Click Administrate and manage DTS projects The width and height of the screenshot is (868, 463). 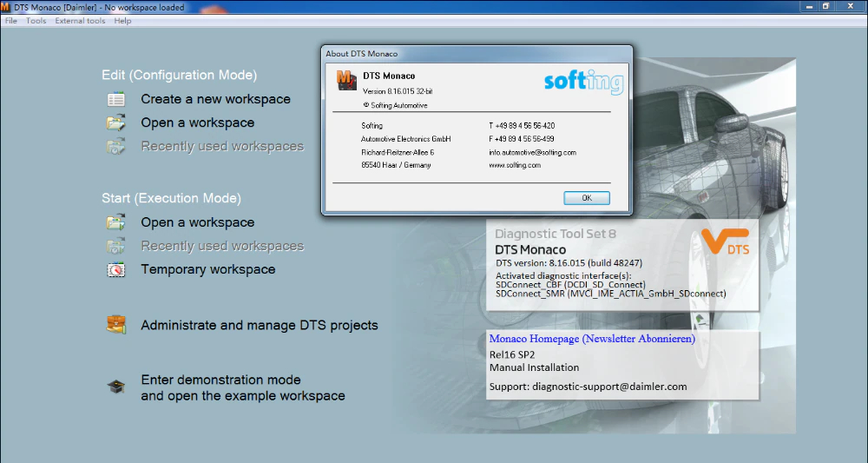coord(259,325)
